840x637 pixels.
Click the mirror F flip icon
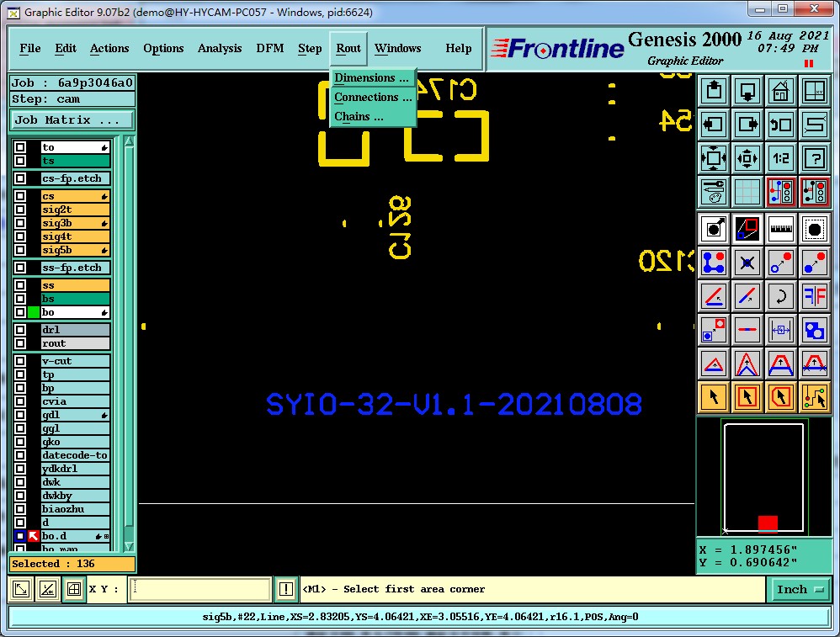point(815,295)
